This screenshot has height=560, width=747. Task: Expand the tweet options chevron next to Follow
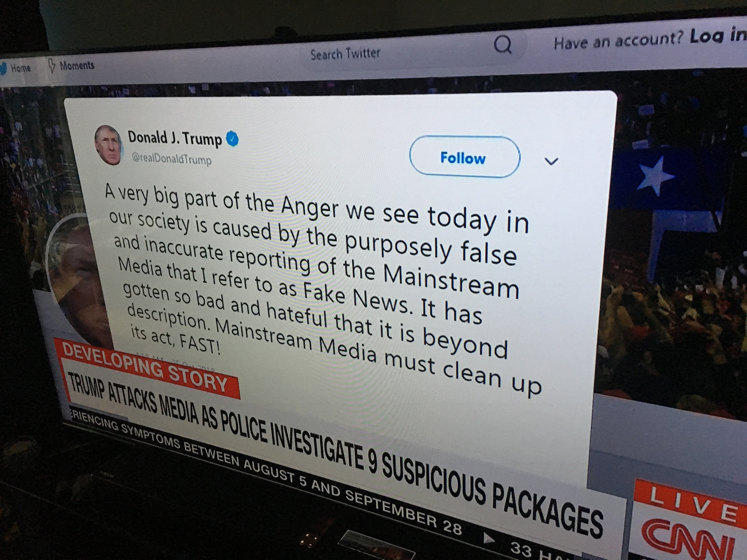(551, 161)
